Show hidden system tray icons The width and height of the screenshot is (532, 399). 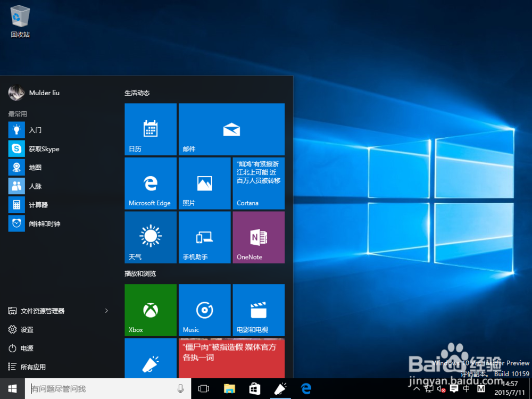(417, 389)
